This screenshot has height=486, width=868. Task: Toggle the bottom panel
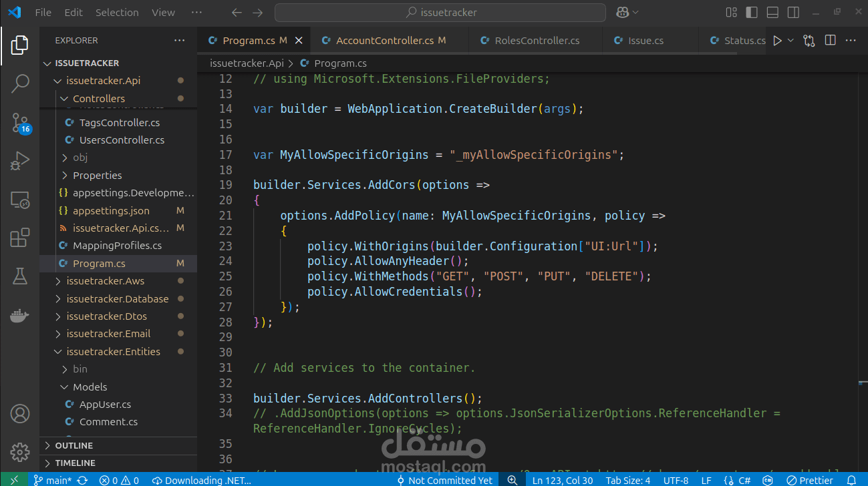(772, 12)
